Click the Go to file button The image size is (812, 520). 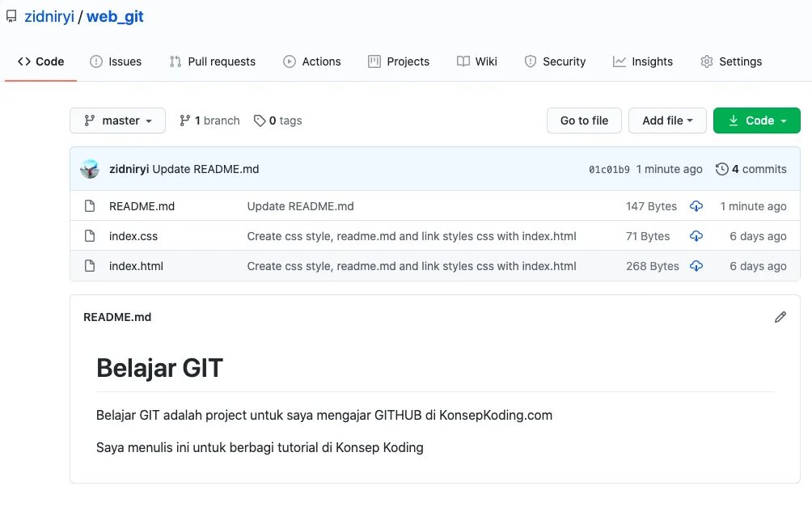click(x=584, y=120)
